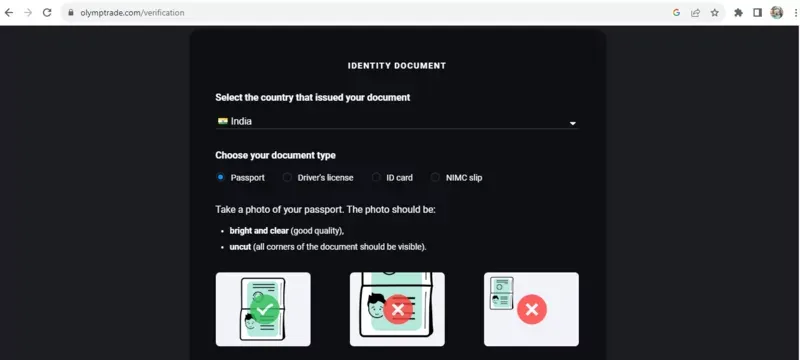Click the country dropdown arrow

click(572, 123)
